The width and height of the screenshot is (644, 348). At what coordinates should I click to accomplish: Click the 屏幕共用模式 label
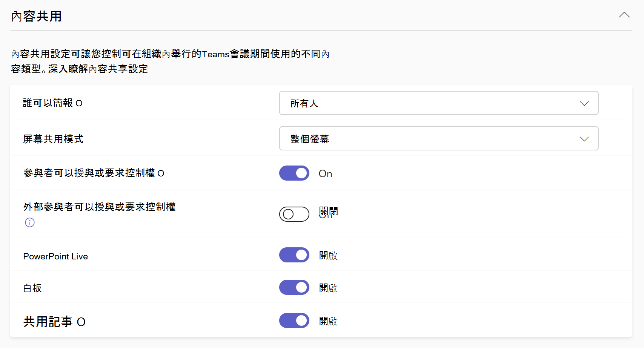(53, 139)
